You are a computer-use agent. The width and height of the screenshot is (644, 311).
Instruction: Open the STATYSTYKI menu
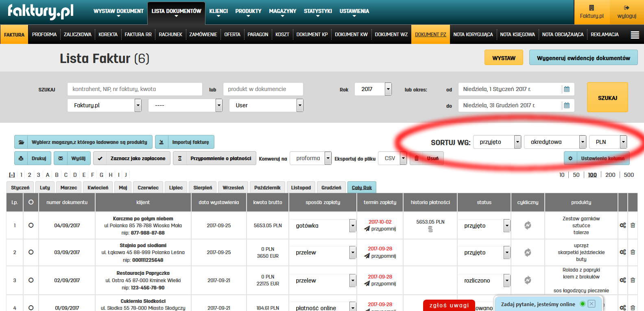[x=318, y=11]
